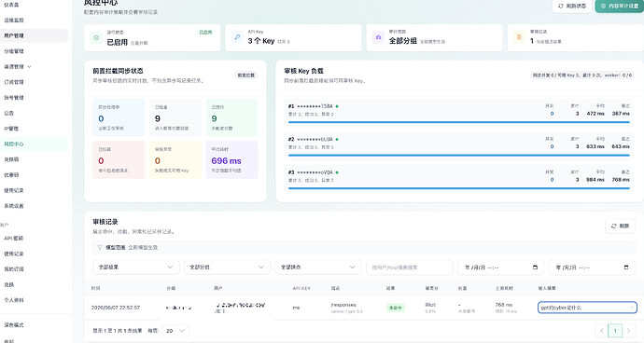Open 订阅管理 in the sidebar
644x343 pixels.
pos(14,82)
